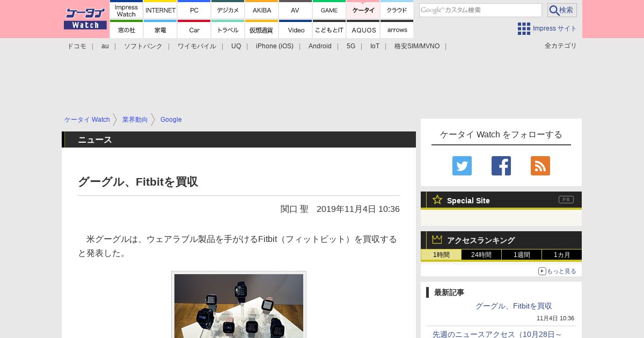Open the Twitter follow icon
This screenshot has width=644, height=338.
coord(462,166)
